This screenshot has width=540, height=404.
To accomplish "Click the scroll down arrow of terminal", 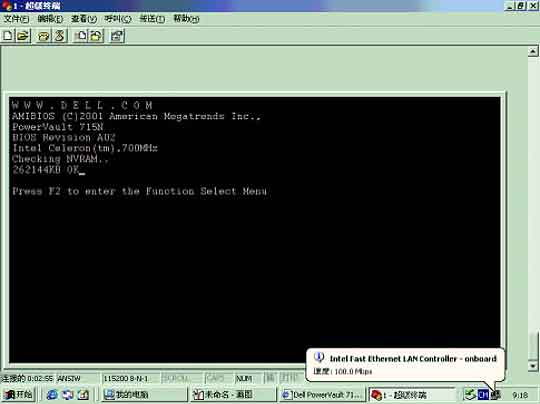I will coord(533,366).
